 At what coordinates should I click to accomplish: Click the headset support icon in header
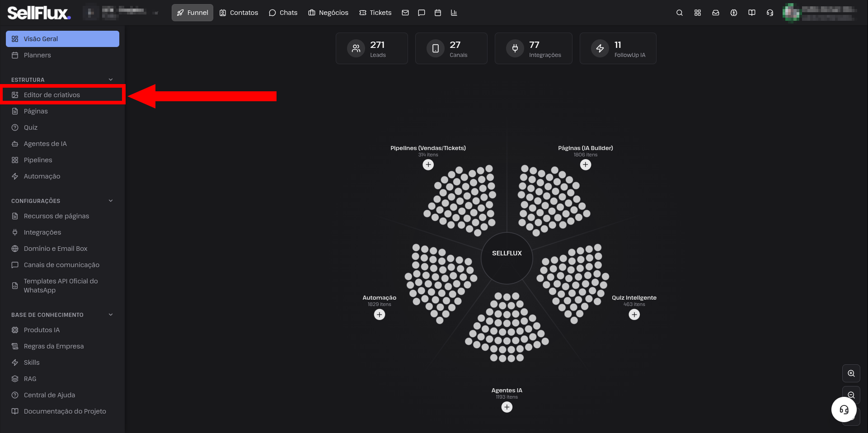coord(770,13)
